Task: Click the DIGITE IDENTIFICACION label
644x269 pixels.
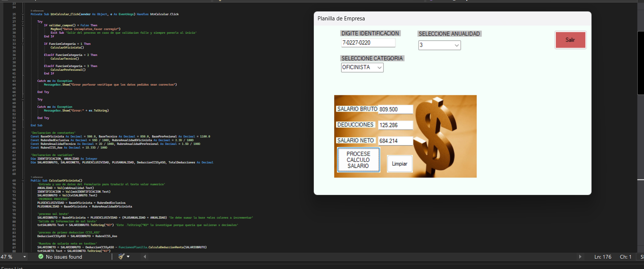Action: [370, 33]
